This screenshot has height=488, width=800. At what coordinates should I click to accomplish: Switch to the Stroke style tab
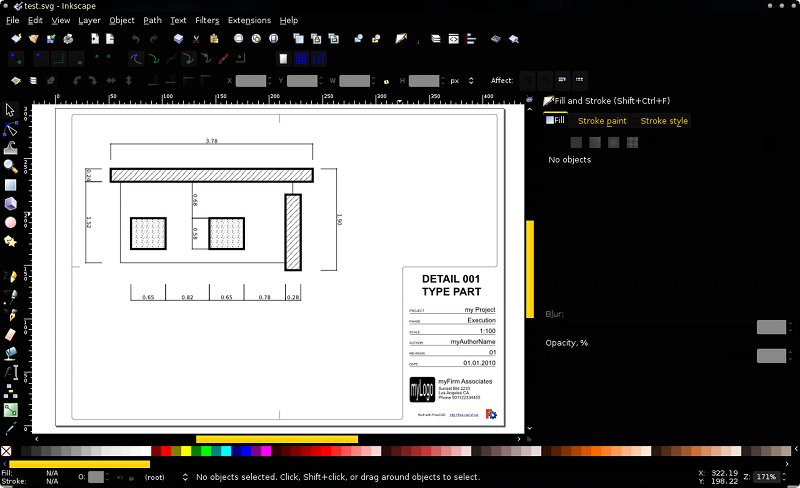pos(664,121)
